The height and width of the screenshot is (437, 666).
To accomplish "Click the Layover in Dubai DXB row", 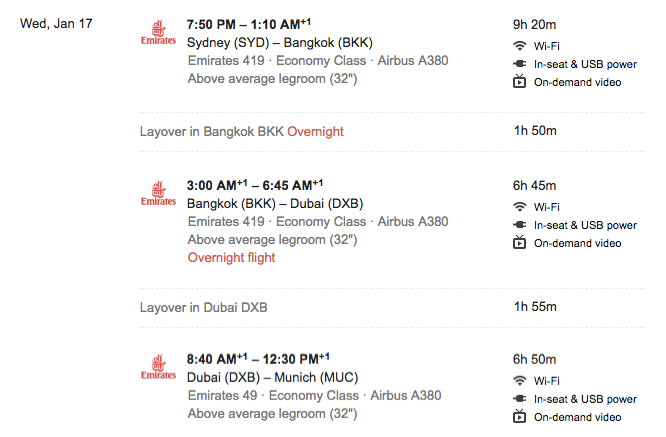I will click(392, 307).
